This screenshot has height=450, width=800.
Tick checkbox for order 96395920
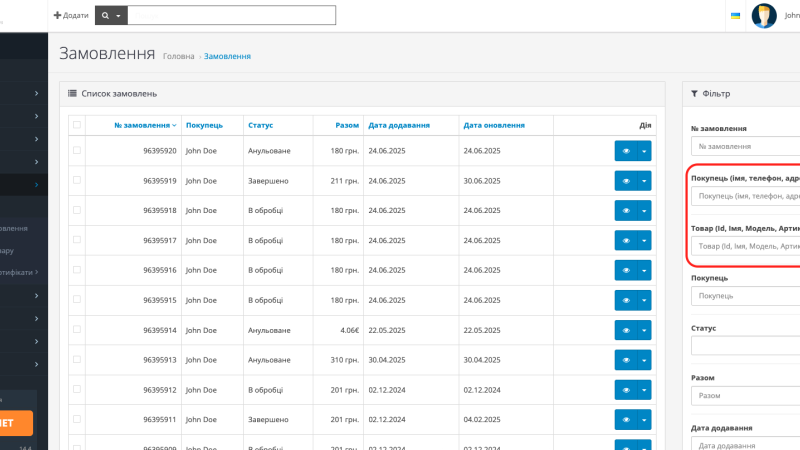[x=77, y=150]
